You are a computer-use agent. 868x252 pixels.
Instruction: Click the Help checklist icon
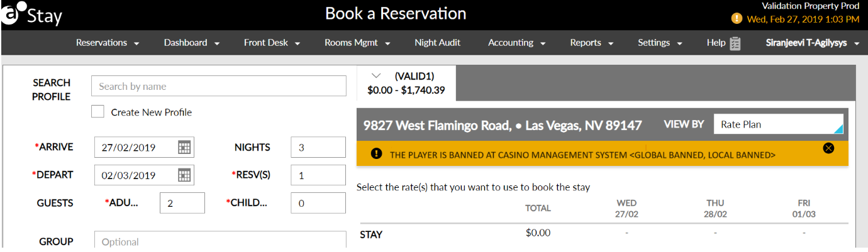[x=735, y=43]
